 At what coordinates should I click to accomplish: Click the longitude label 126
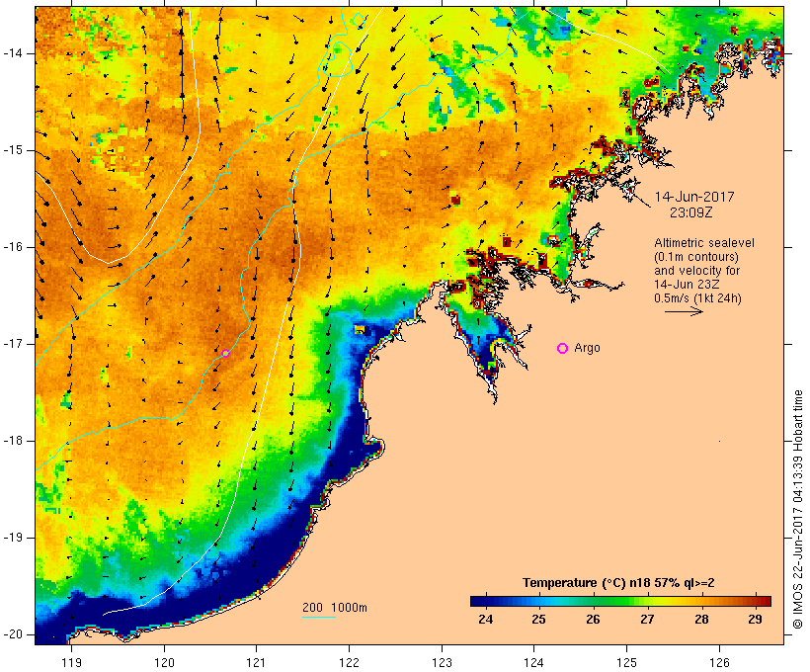pos(719,663)
